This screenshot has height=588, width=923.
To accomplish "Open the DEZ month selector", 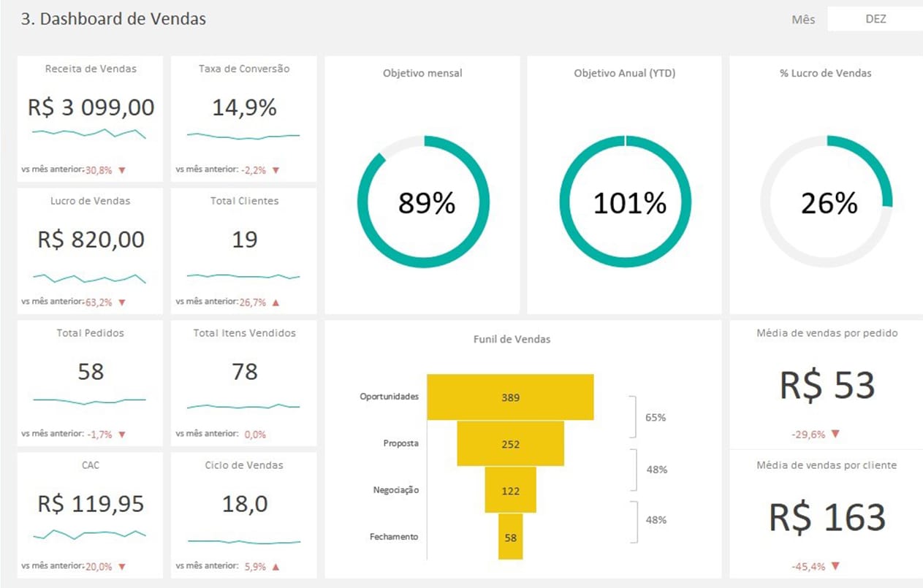I will pyautogui.click(x=875, y=20).
